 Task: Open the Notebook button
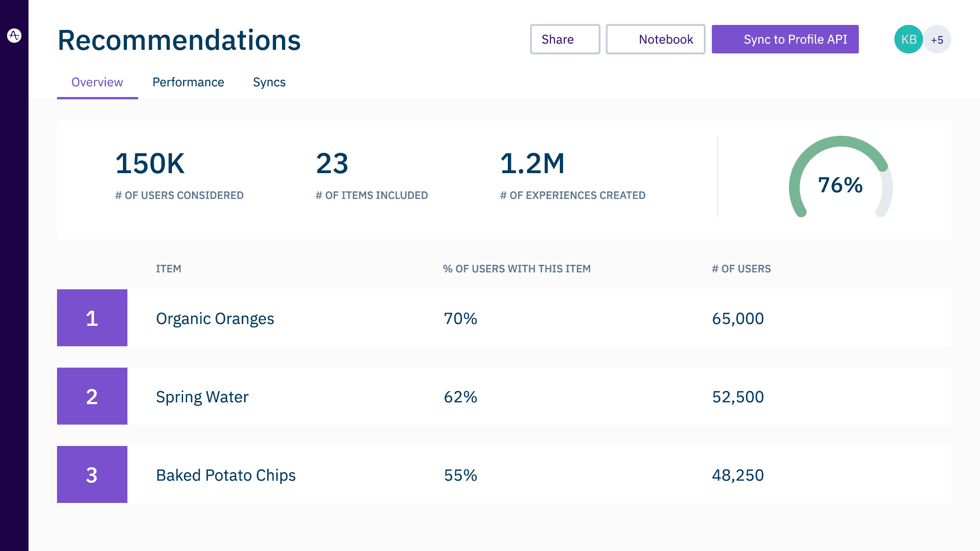655,39
